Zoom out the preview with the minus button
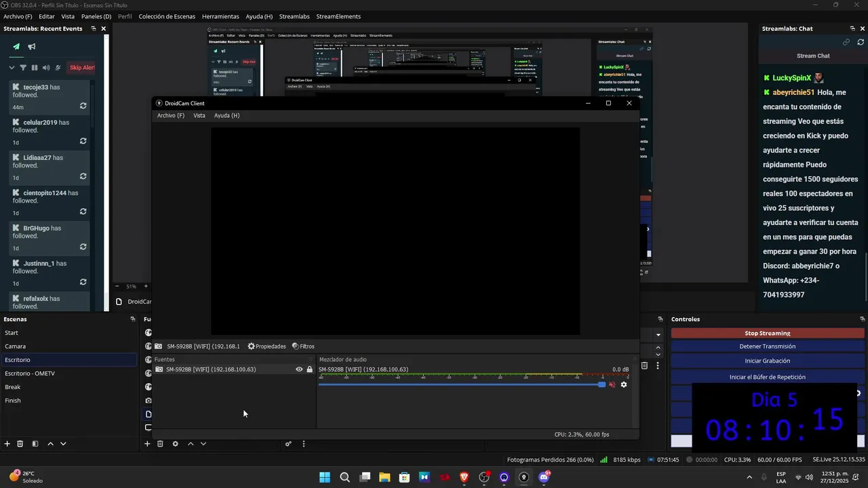This screenshot has width=868, height=488. pyautogui.click(x=117, y=287)
